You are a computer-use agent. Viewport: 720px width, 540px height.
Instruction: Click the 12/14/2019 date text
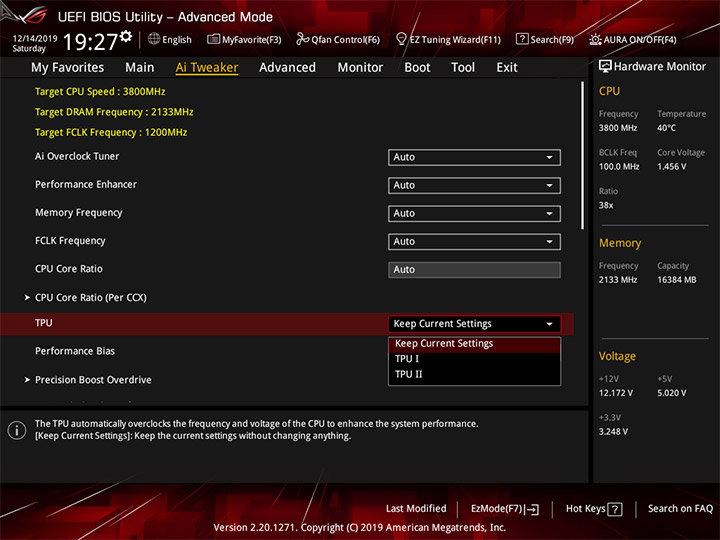[35, 39]
